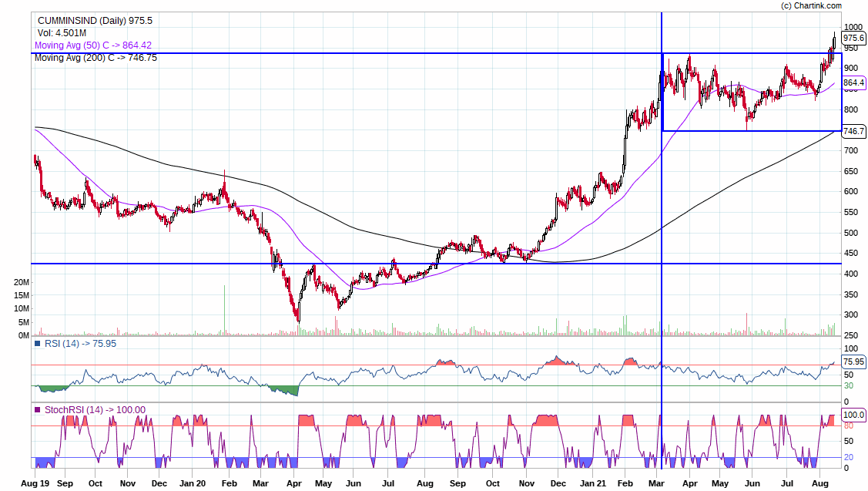Click the Jan 21 date axis label
The height and width of the screenshot is (491, 868).
[x=593, y=484]
